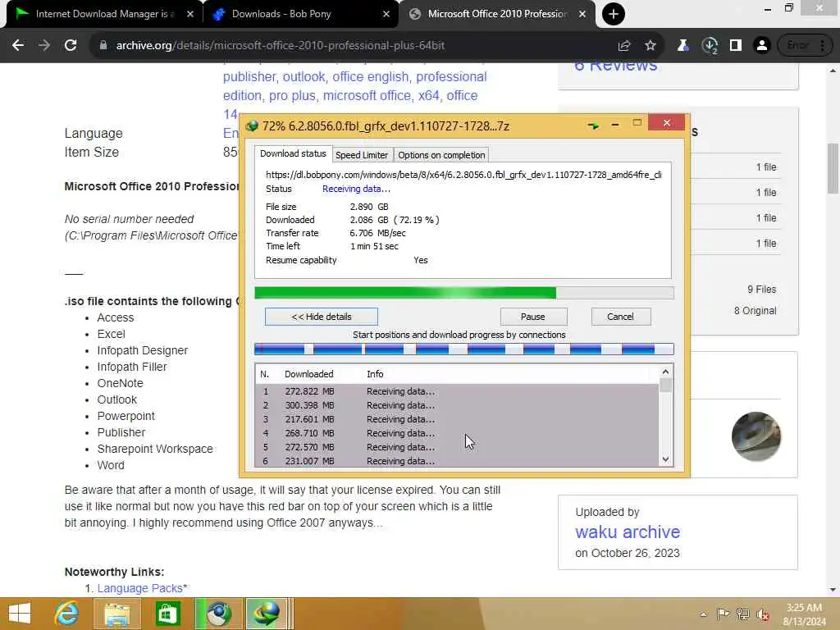The height and width of the screenshot is (630, 840).
Task: Close the Downloads - Bob Pony tab
Action: (386, 14)
